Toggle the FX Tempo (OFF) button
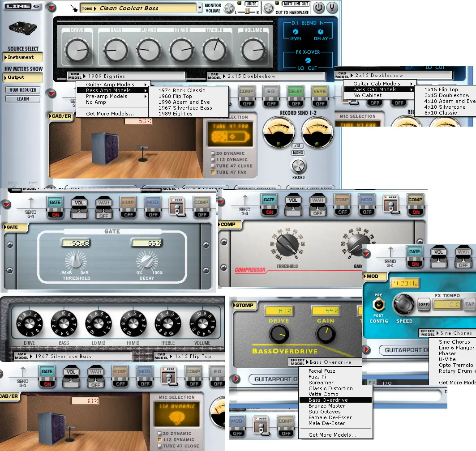 coord(424,304)
